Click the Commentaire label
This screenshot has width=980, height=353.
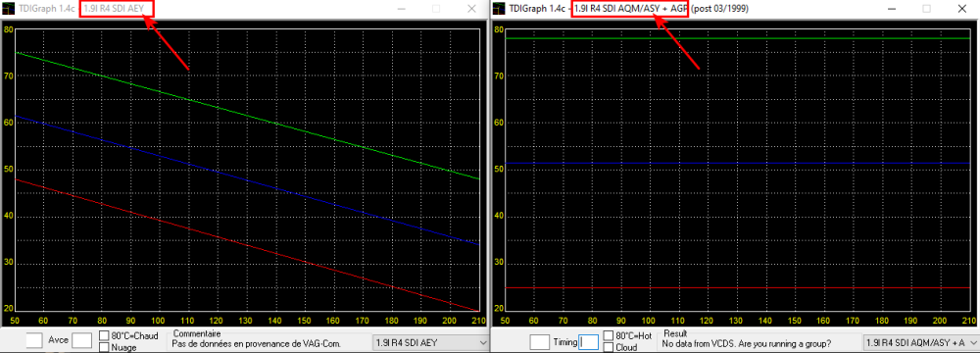coord(197,334)
